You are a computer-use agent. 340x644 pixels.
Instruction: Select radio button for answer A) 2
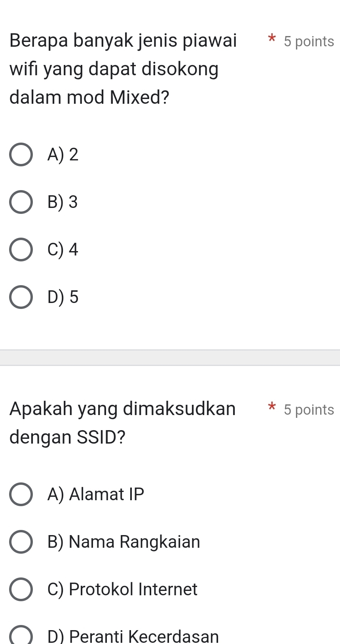pyautogui.click(x=21, y=155)
